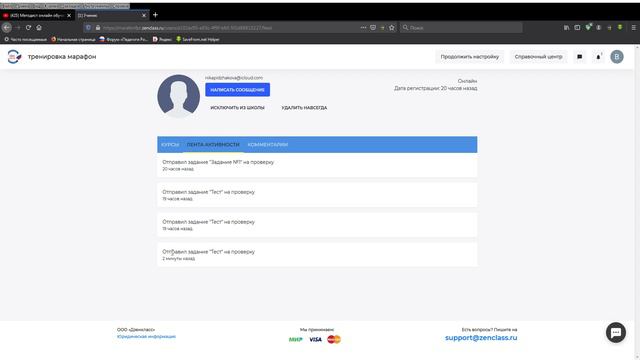The width and height of the screenshot is (640, 360).
Task: Open the notifications bell
Action: coord(598,57)
